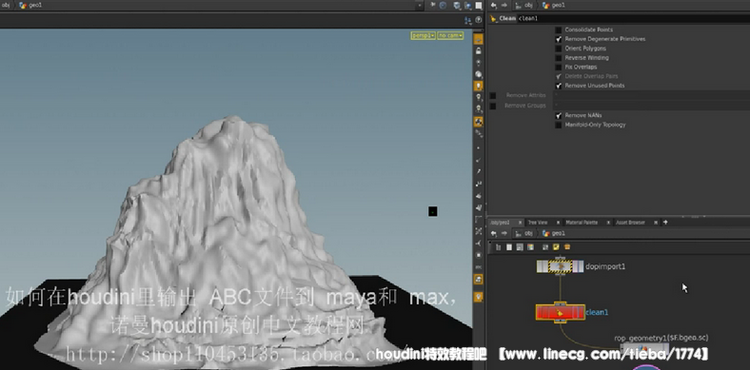Screen dimensions: 750x370
Task: Enable the Consolidate Points checkbox
Action: 558,30
